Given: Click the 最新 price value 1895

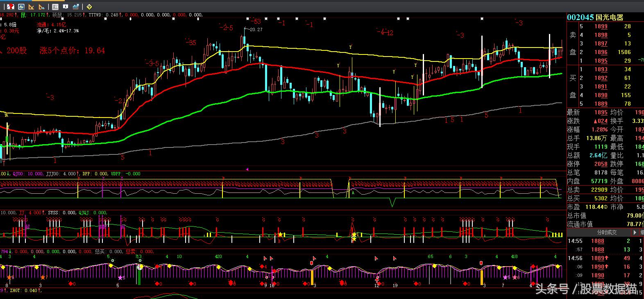Looking at the screenshot, I should (x=601, y=112).
